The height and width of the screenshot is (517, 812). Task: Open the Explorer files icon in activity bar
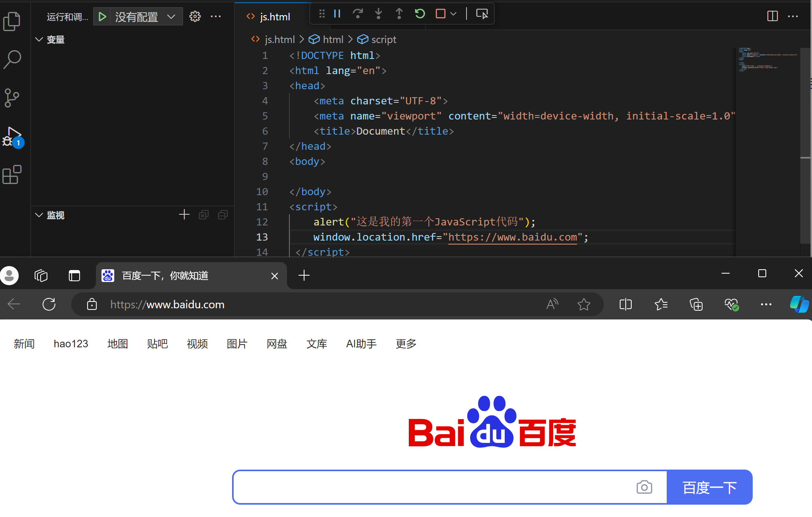coord(12,21)
